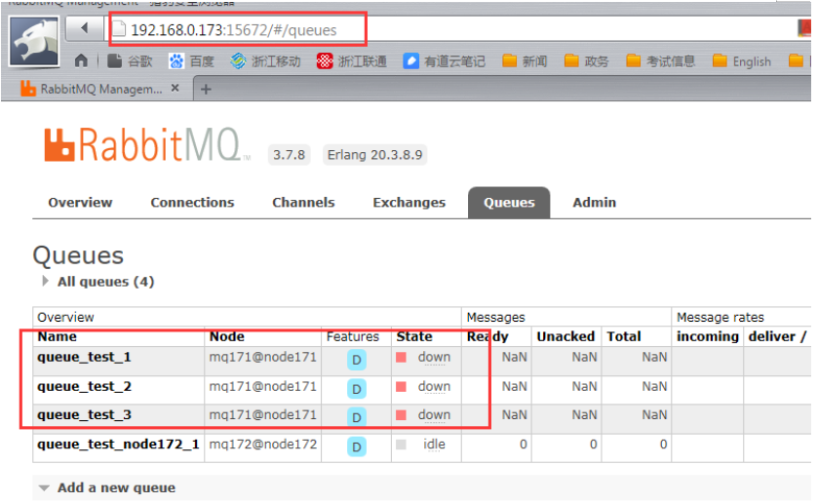Sort by the Ready column header
Image resolution: width=818 pixels, height=504 pixels.
487,336
